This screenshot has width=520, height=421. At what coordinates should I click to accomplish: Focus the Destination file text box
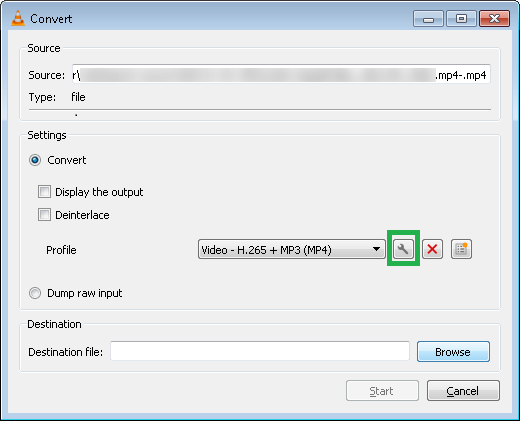pyautogui.click(x=260, y=351)
